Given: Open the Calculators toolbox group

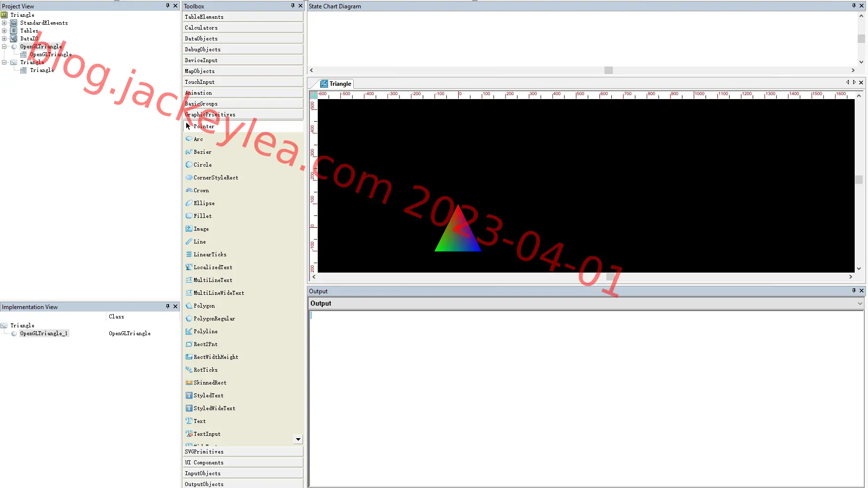Looking at the screenshot, I should pos(243,28).
